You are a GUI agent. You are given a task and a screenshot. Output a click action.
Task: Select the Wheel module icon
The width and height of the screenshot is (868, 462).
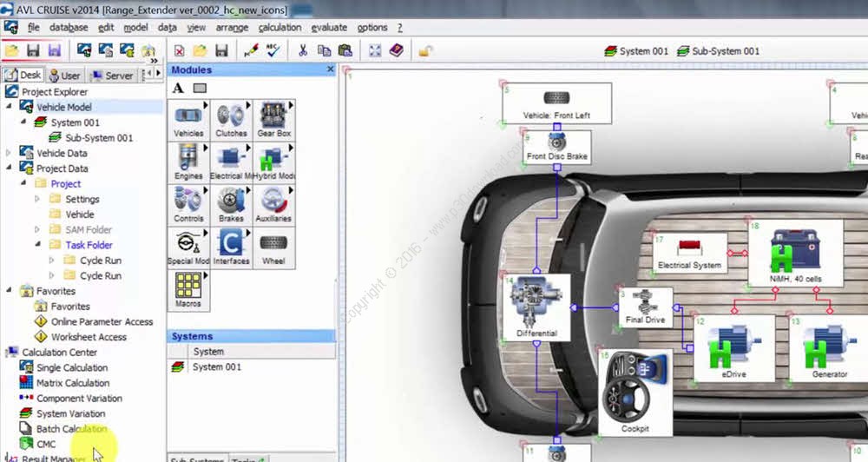273,248
